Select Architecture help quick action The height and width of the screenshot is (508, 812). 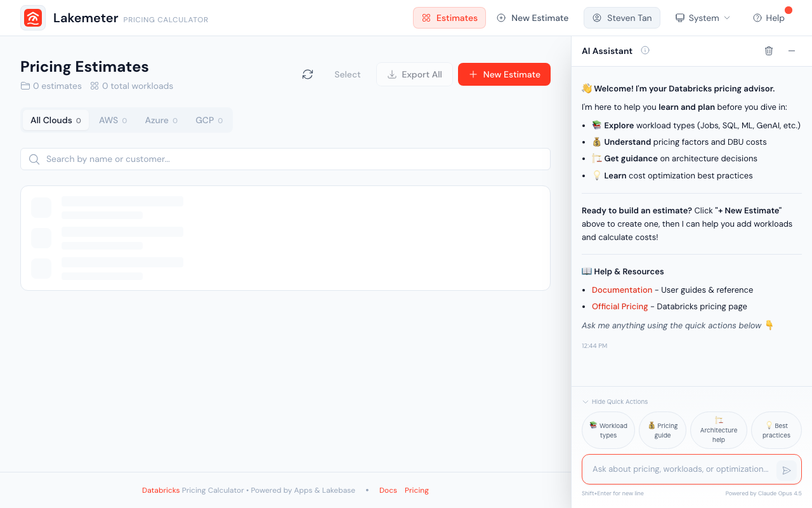[719, 431]
